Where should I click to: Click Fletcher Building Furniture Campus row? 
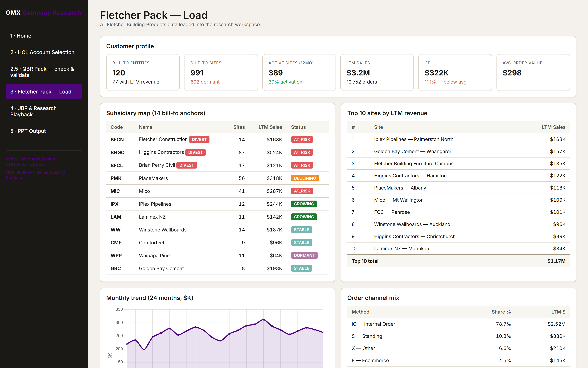tap(458, 164)
